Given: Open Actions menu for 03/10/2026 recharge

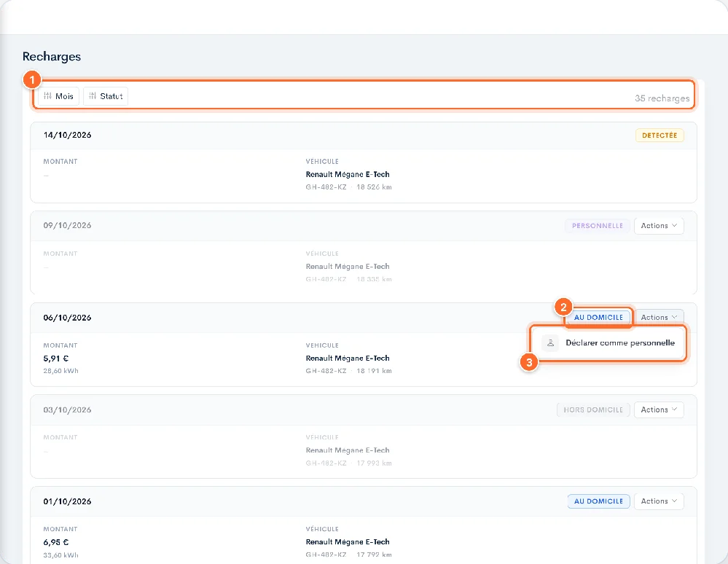Looking at the screenshot, I should tap(659, 410).
